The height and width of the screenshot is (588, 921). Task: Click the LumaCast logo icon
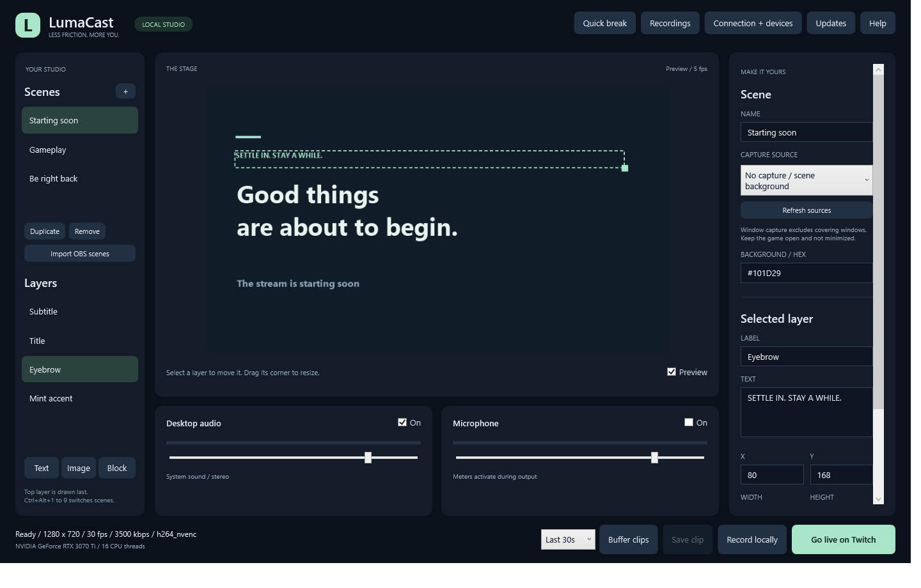click(28, 25)
